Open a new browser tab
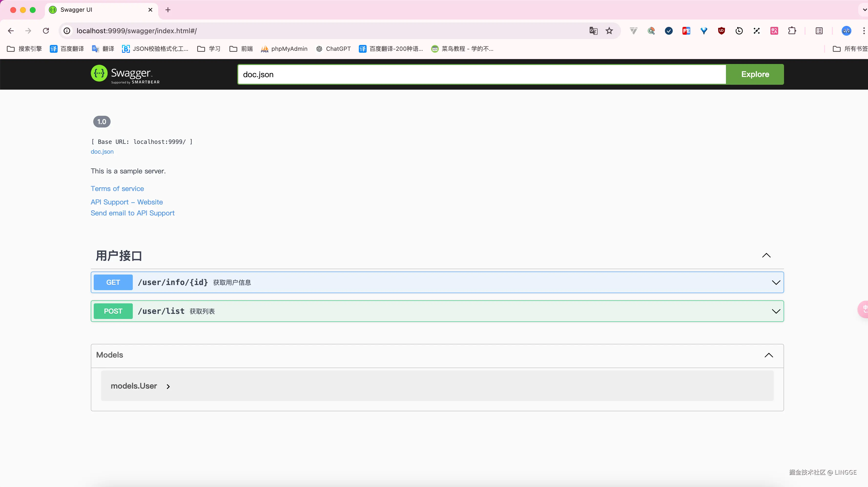The width and height of the screenshot is (868, 487). [x=168, y=10]
